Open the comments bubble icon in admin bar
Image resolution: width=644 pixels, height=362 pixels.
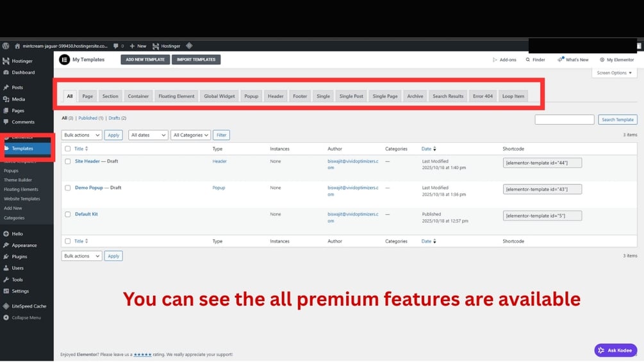click(116, 46)
